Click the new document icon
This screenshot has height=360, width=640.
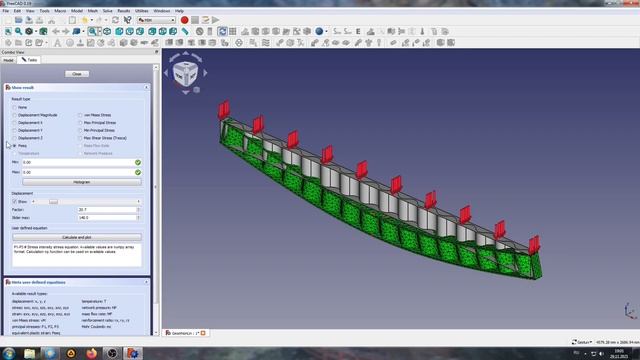(x=8, y=20)
